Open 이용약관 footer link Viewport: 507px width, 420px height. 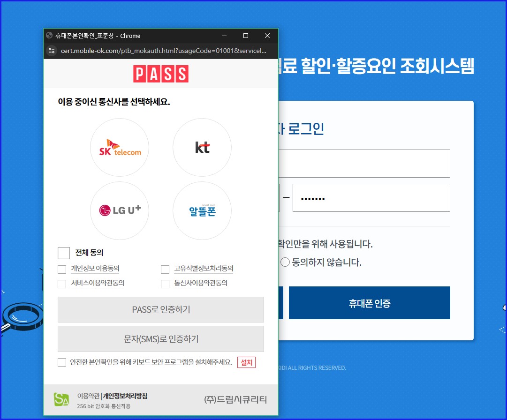89,396
